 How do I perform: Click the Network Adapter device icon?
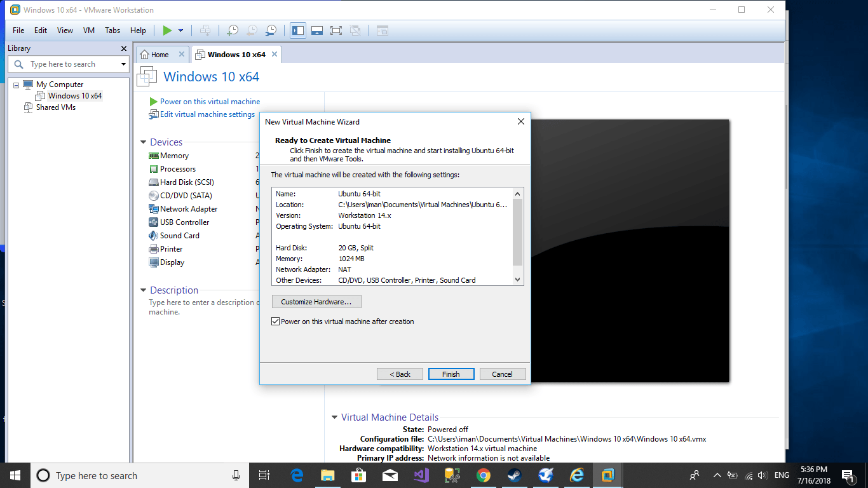[154, 209]
